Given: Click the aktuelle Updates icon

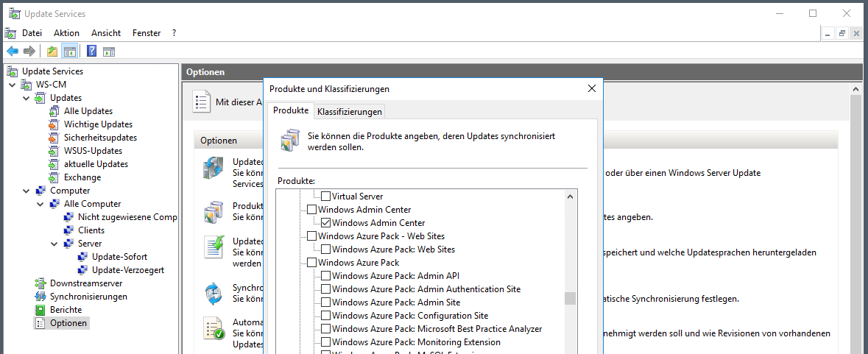Looking at the screenshot, I should (54, 164).
